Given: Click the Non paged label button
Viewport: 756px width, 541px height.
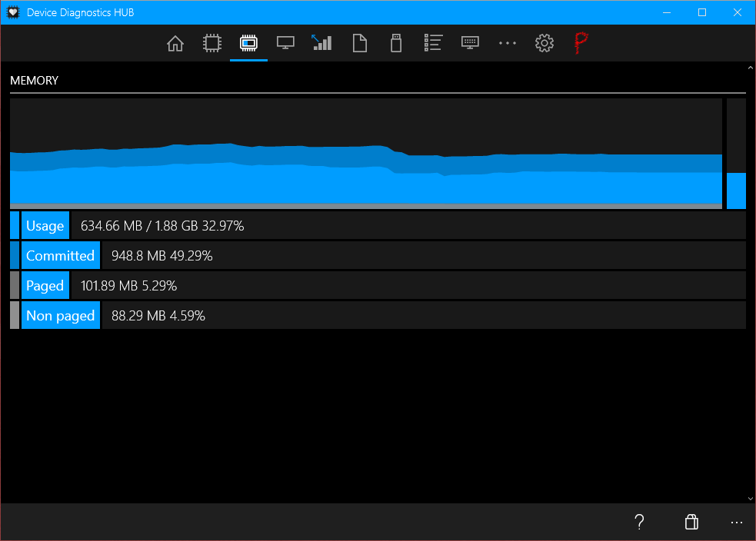Looking at the screenshot, I should pos(61,315).
